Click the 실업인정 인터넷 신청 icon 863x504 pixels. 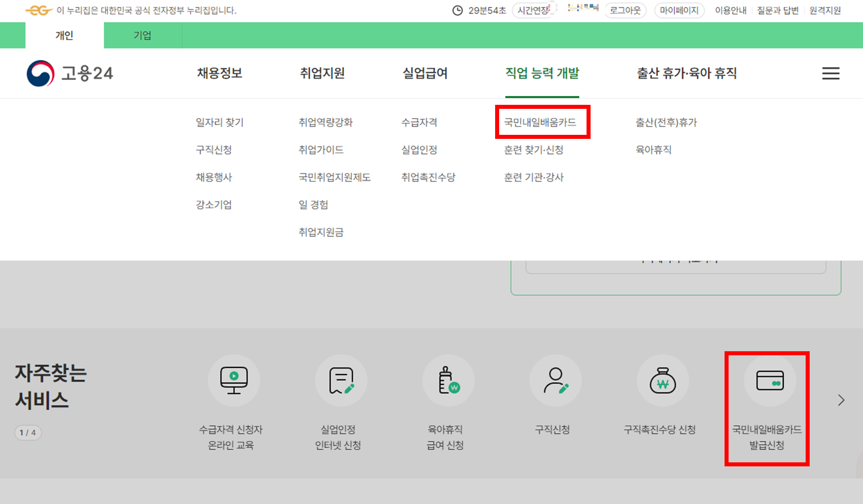coord(341,380)
